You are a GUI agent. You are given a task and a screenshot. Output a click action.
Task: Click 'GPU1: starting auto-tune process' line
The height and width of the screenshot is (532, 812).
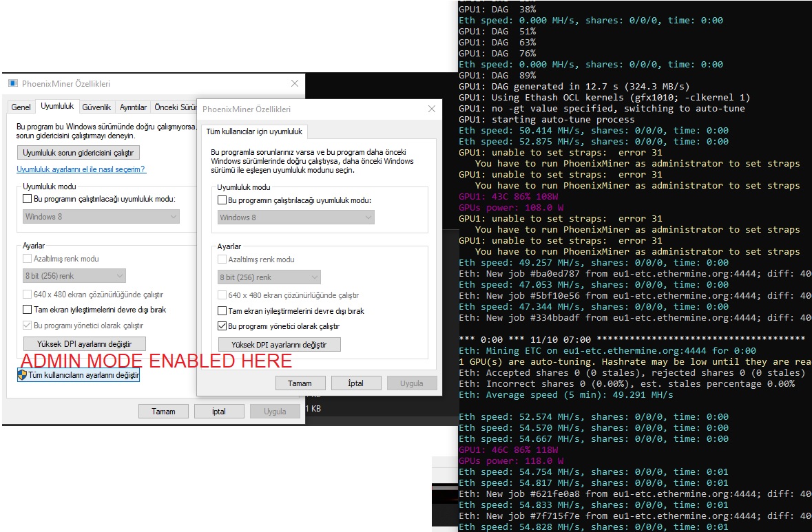pos(546,120)
